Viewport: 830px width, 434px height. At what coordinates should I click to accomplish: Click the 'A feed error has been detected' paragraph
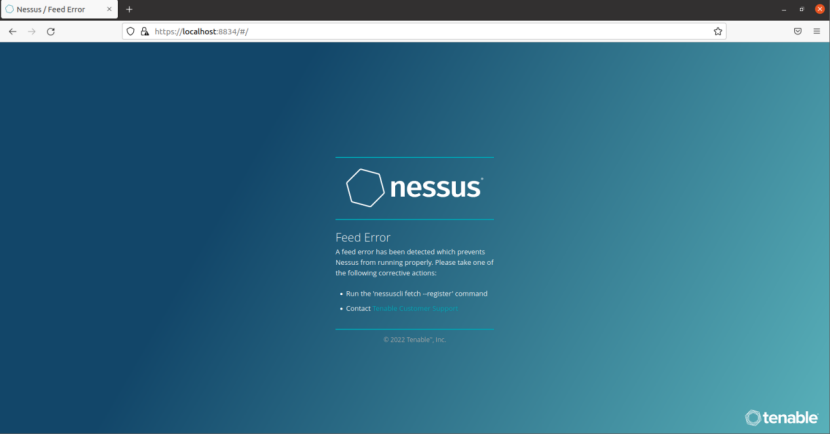point(414,263)
